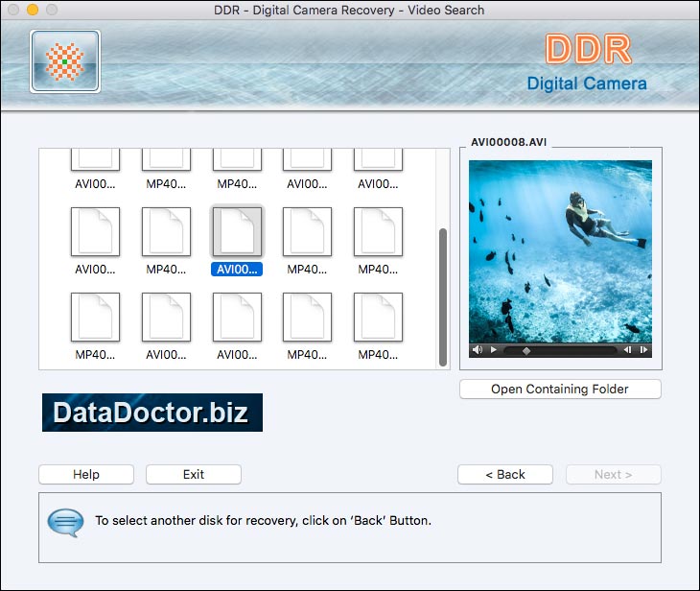Viewport: 700px width, 591px height.
Task: Go to previous step with Back button
Action: [x=504, y=475]
